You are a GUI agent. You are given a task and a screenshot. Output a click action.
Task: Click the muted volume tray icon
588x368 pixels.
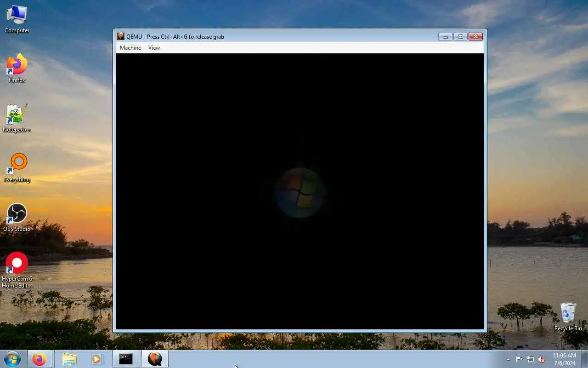click(542, 359)
